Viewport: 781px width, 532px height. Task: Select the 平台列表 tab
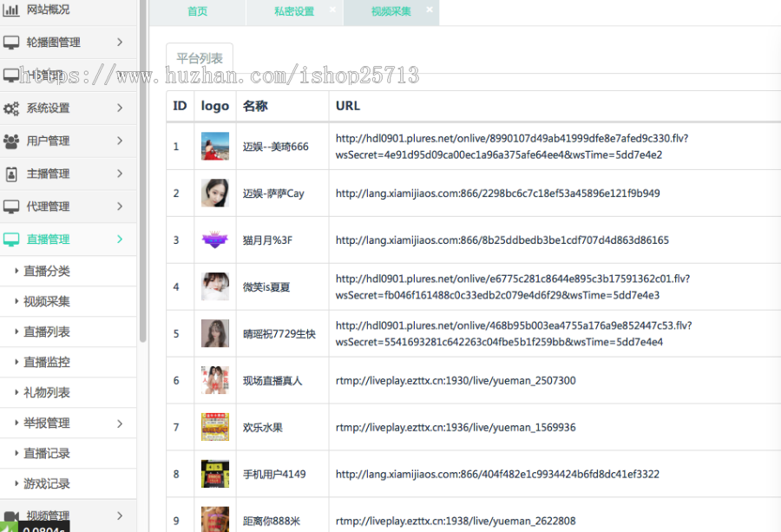(200, 59)
